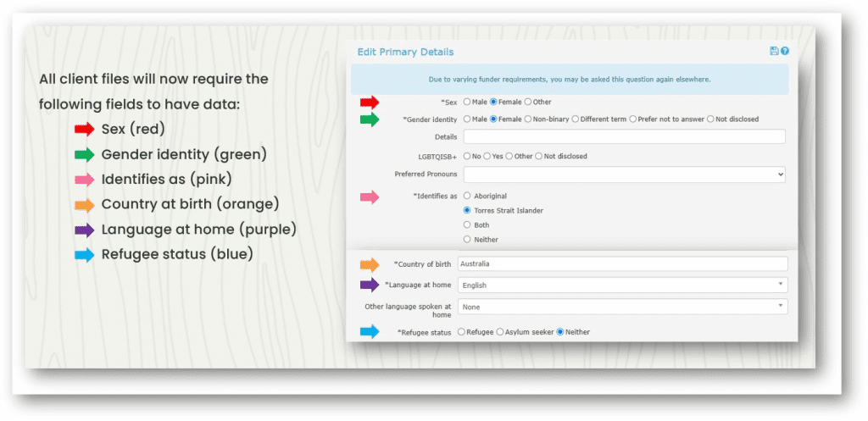The image size is (868, 421).
Task: Choose Other for Sex
Action: [x=528, y=102]
